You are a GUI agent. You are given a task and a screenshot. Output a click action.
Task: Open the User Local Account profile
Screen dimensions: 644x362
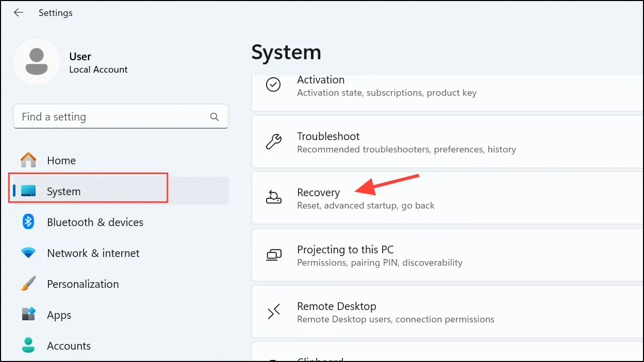71,62
